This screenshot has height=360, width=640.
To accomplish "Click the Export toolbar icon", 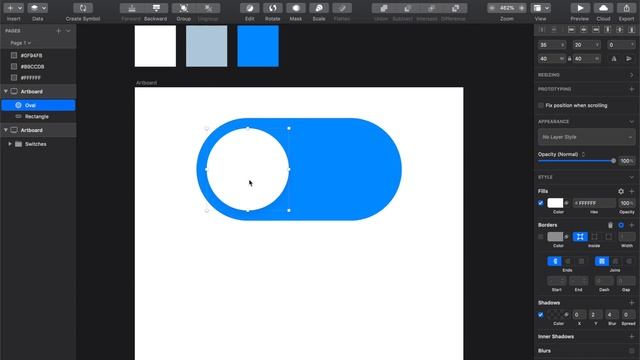I will coord(626,8).
